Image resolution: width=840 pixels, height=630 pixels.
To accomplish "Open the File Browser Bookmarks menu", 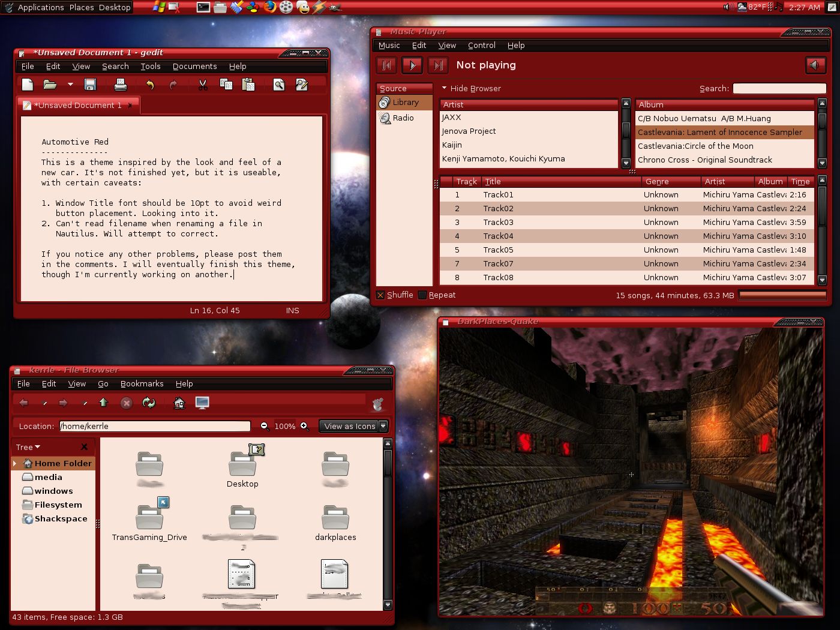I will 142,383.
